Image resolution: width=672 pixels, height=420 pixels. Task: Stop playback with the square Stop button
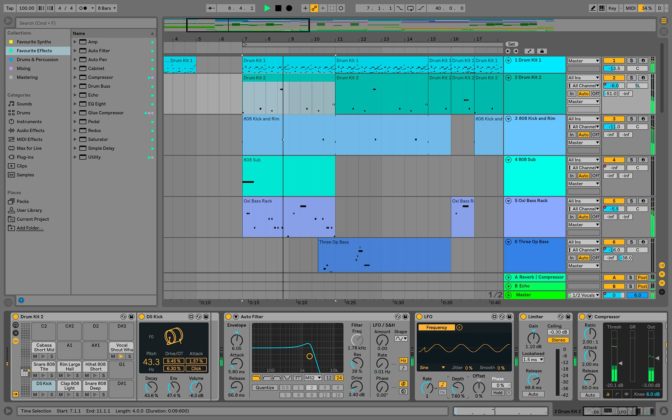coord(278,8)
